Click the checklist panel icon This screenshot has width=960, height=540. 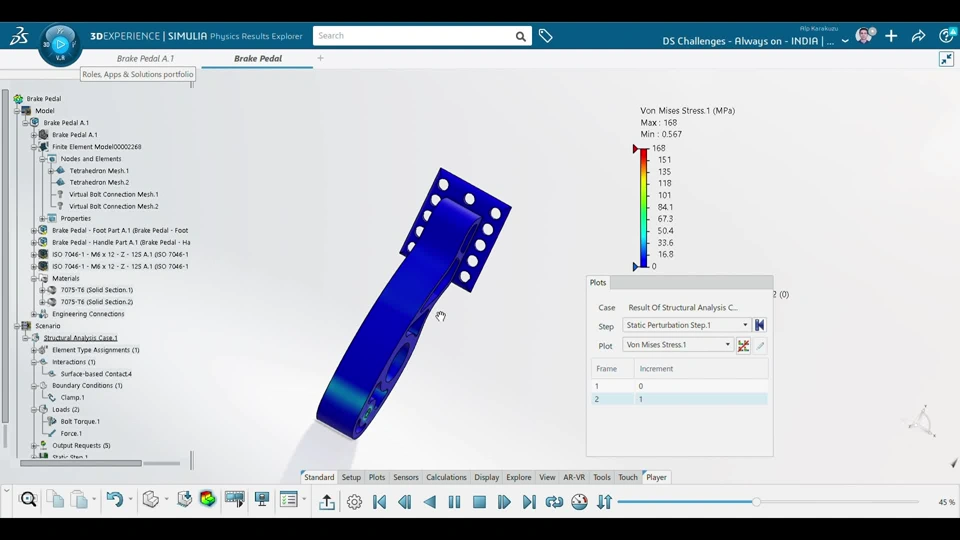288,500
